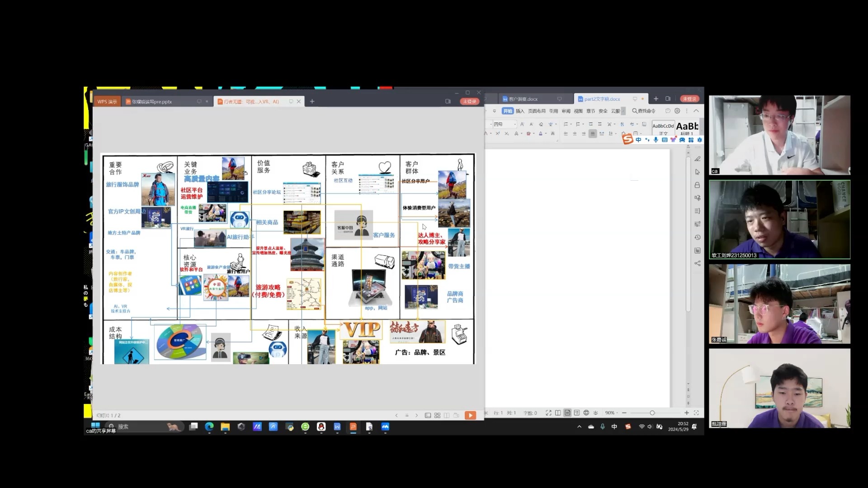Go to next slide arrow
Image resolution: width=868 pixels, height=488 pixels.
pyautogui.click(x=416, y=415)
